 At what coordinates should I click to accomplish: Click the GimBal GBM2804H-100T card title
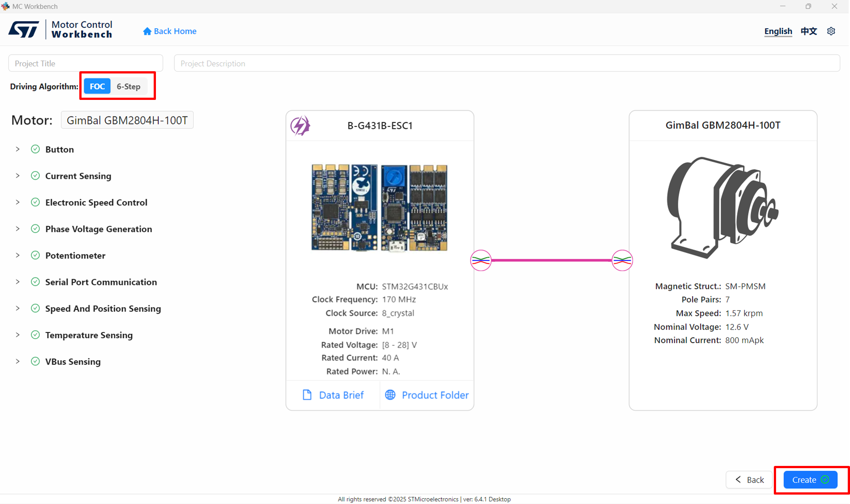pos(723,125)
